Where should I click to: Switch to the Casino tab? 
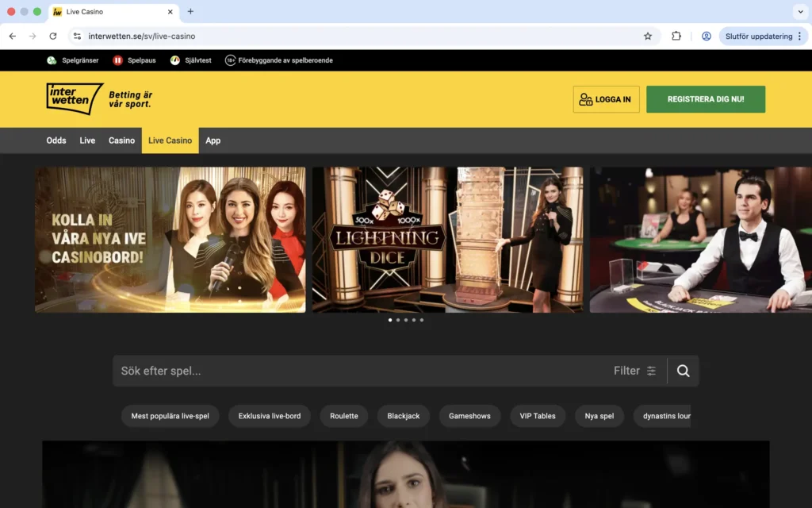pos(121,140)
